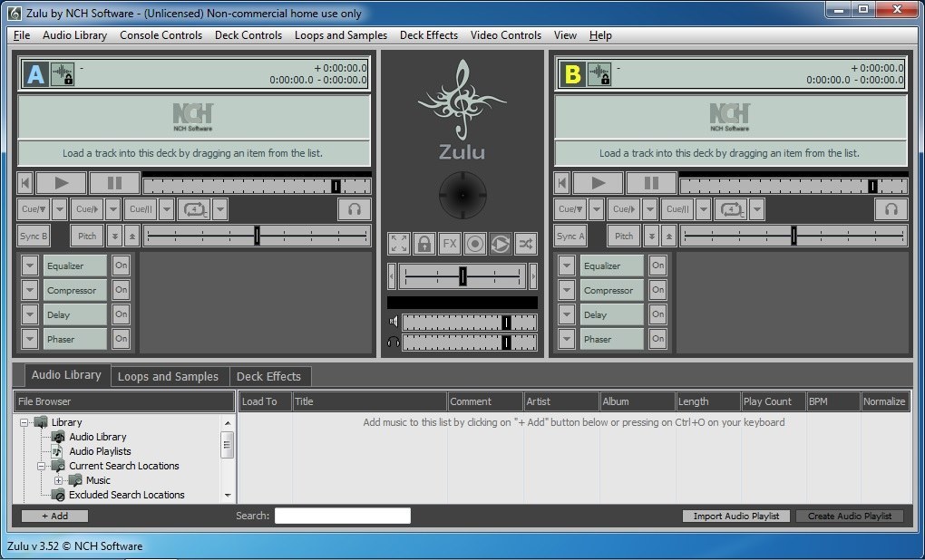Open the Deck Controls menu

click(x=248, y=35)
